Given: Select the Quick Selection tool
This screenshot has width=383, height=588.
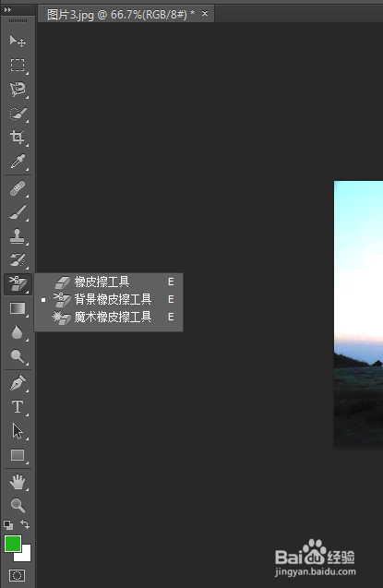Looking at the screenshot, I should (x=18, y=114).
